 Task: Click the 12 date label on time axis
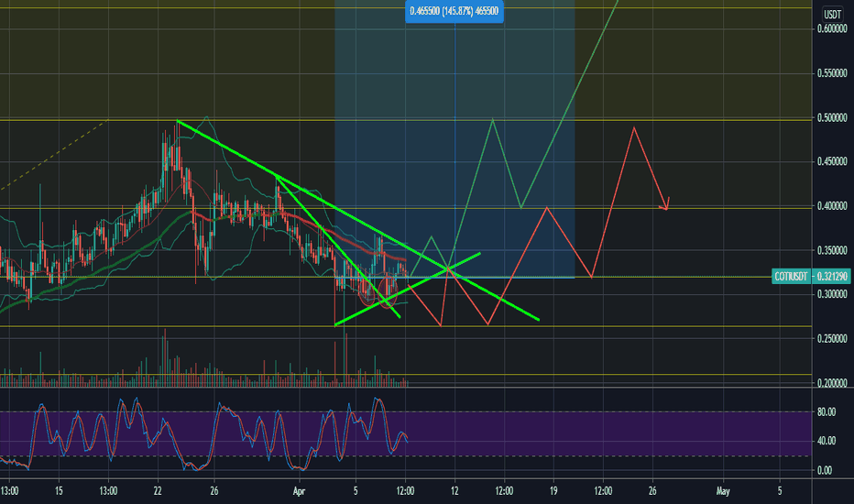(x=454, y=491)
